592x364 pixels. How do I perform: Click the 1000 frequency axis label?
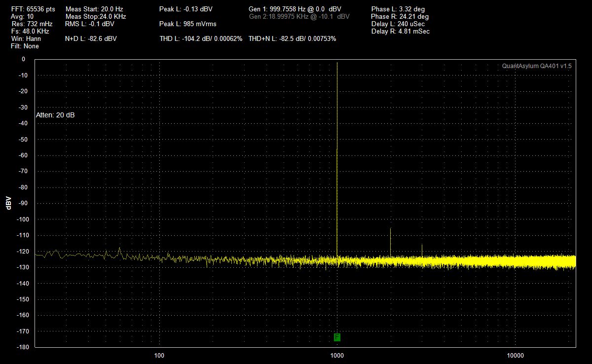[x=337, y=356]
